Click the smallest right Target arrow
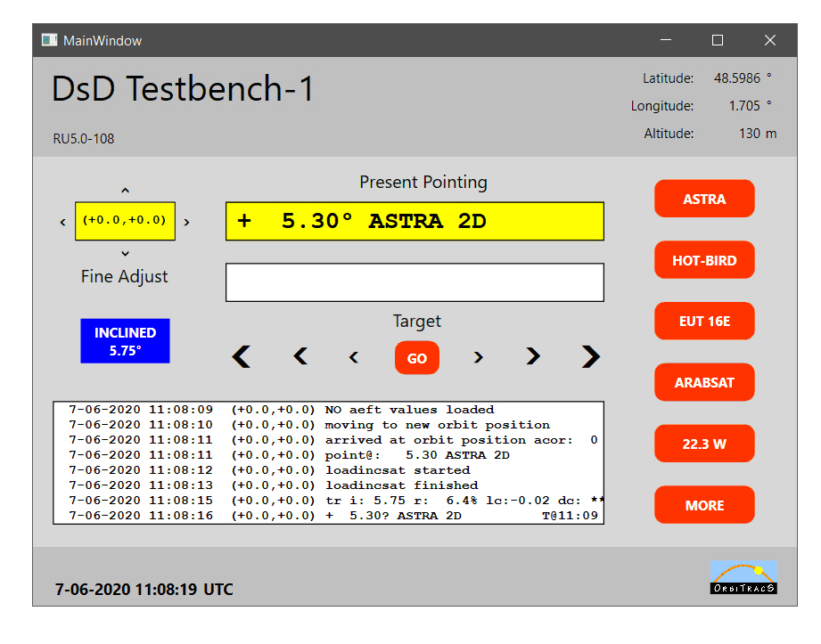The width and height of the screenshot is (821, 644). 478,357
